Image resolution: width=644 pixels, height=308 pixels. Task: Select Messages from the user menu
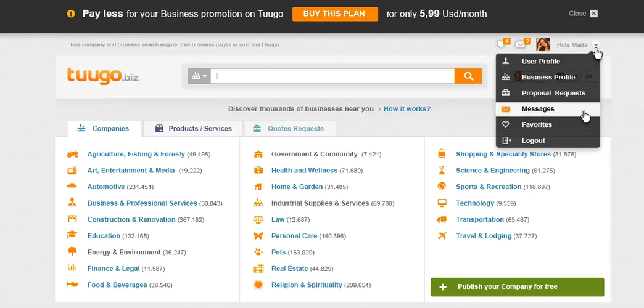click(537, 109)
